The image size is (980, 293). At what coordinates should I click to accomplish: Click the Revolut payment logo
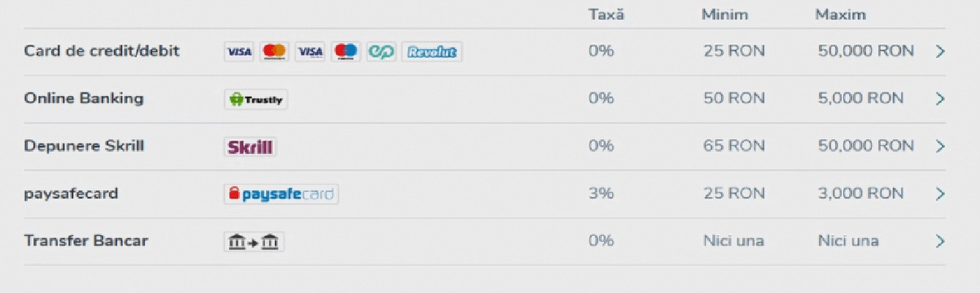tap(431, 51)
